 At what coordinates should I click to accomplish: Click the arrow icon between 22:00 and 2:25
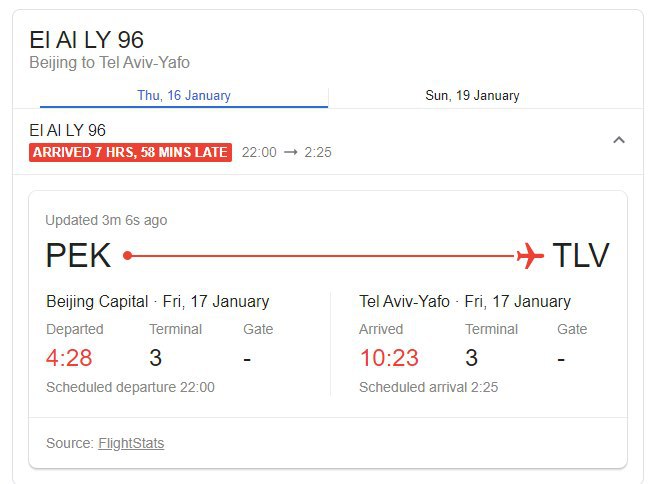pos(290,152)
